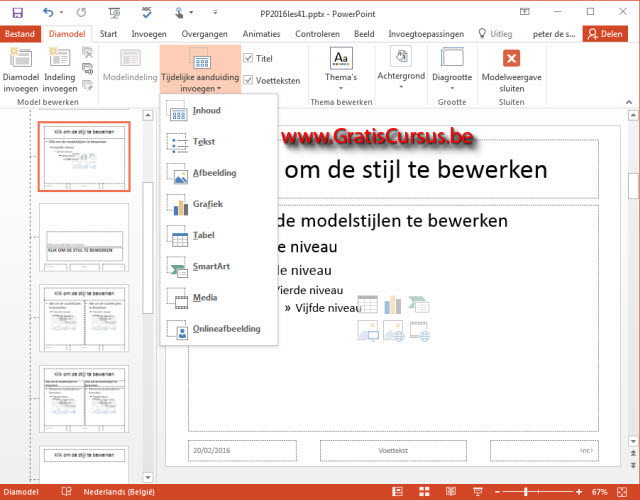Open the Bestand tab
640x500 pixels.
(20, 34)
